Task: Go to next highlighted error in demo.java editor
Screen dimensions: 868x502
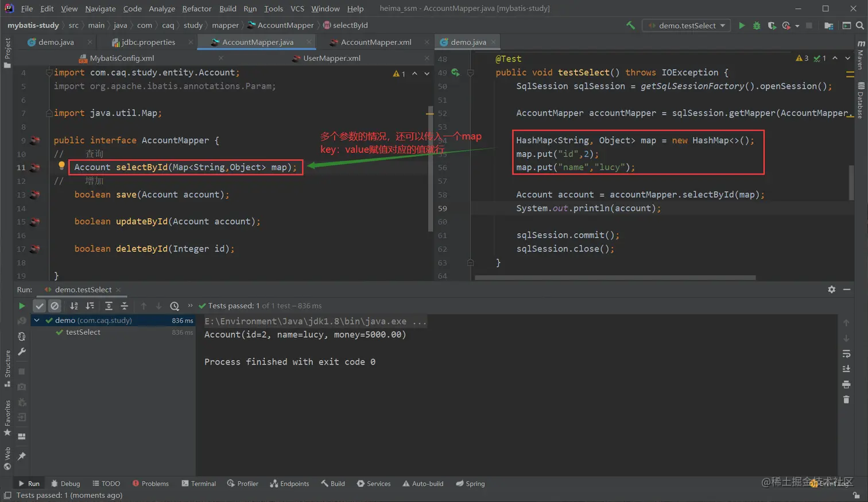Action: coord(847,58)
